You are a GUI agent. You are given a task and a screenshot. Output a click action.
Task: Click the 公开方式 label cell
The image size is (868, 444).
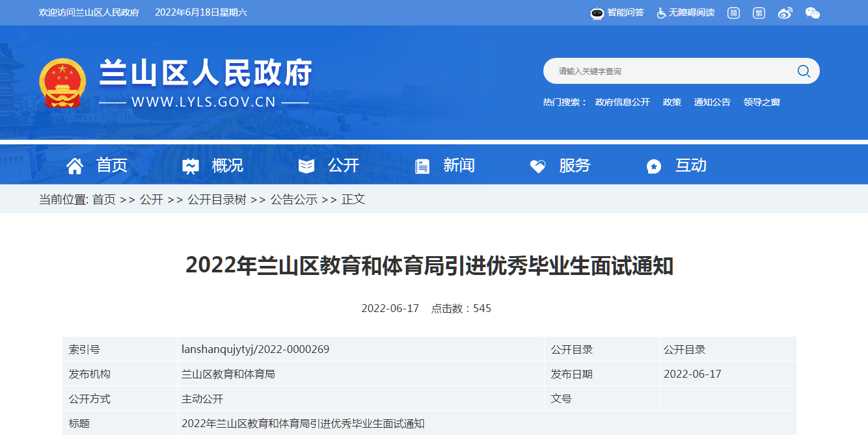90,398
